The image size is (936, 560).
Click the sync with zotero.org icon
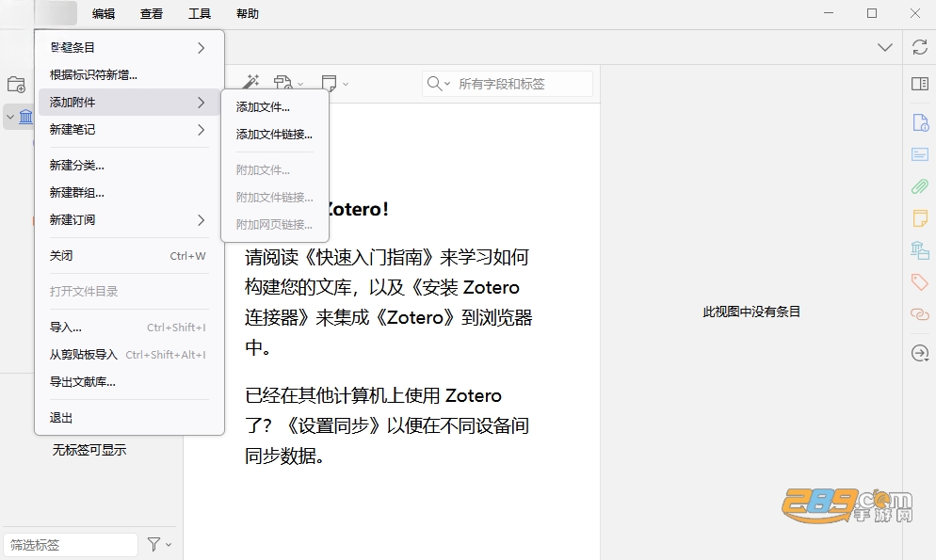click(920, 47)
